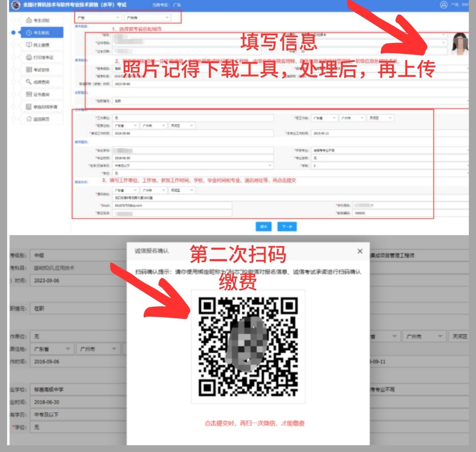The height and width of the screenshot is (452, 476).
Task: Click the 专业名称 field in the top form
Action: click(390, 158)
